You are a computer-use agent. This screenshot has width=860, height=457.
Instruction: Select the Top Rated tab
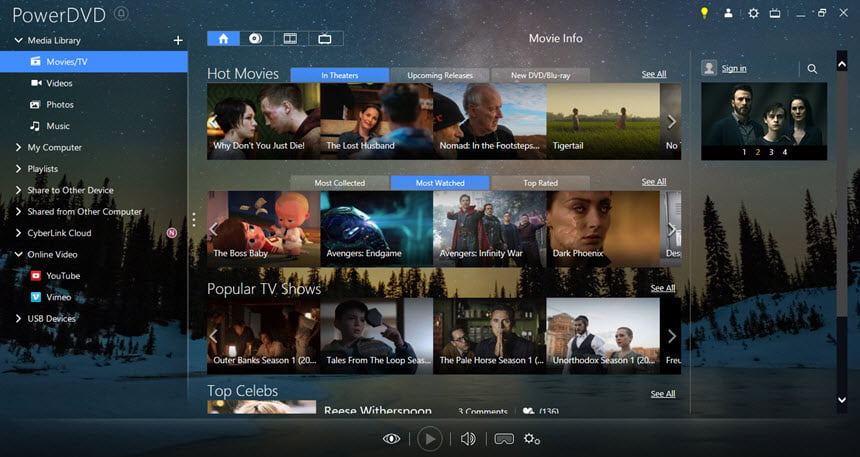[x=540, y=183]
